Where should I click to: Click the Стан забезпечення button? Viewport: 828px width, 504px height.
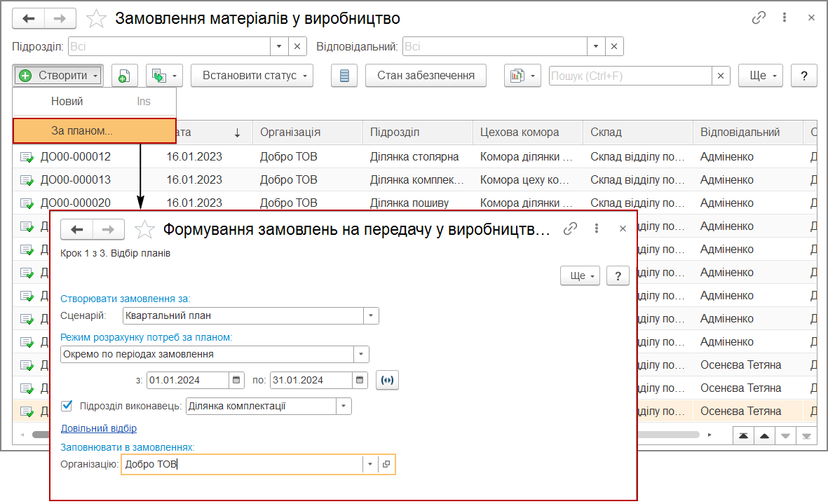point(426,76)
